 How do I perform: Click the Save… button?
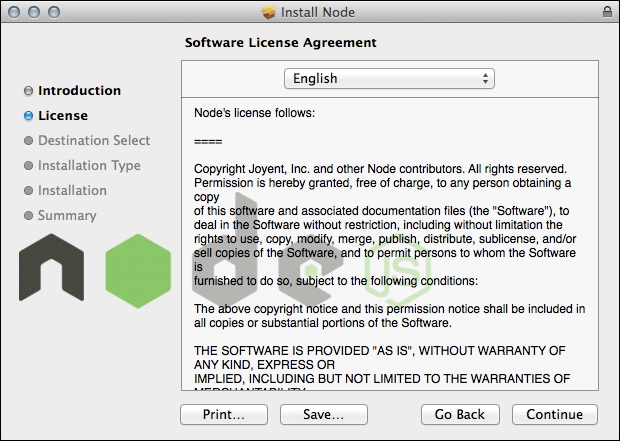coord(324,414)
